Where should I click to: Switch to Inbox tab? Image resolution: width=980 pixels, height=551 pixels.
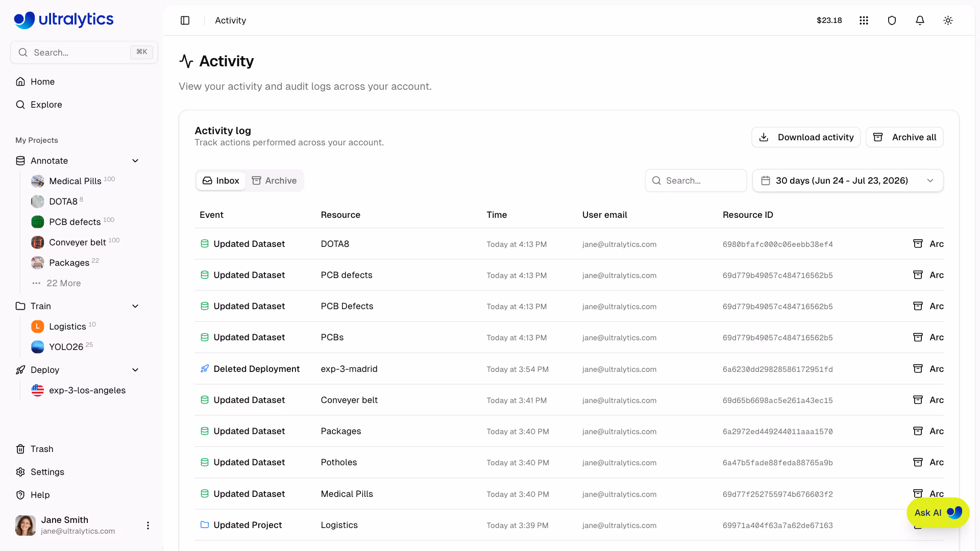(x=221, y=181)
